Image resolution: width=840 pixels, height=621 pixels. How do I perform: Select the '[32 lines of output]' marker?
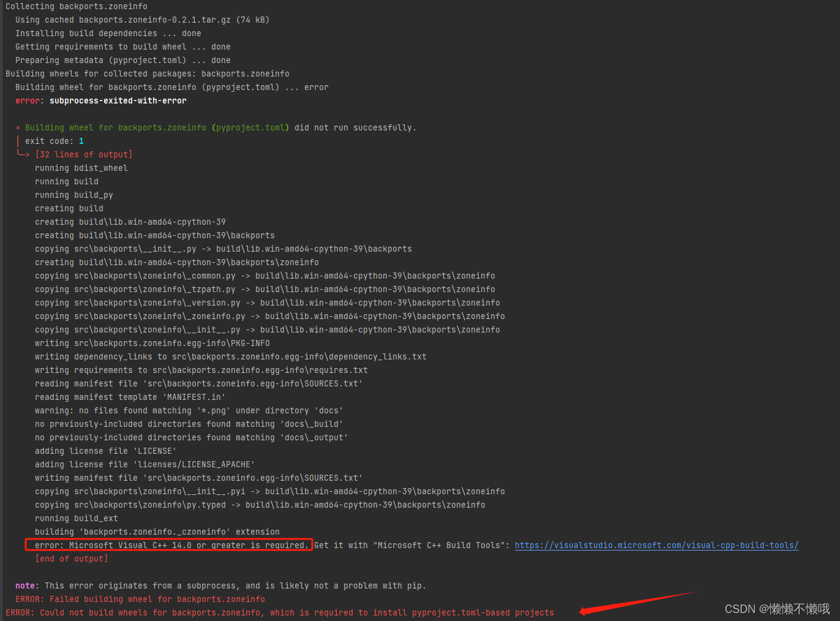84,154
